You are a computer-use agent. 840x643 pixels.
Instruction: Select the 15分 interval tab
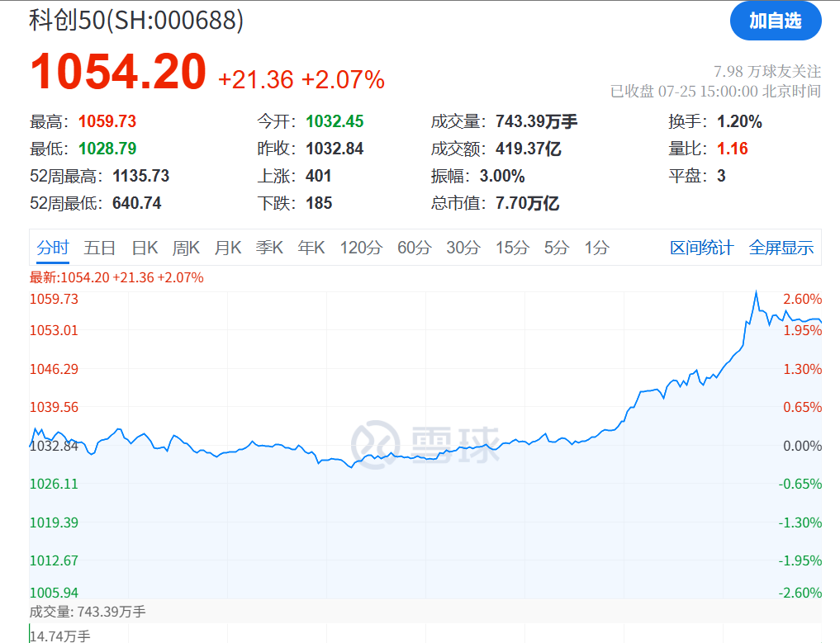[x=512, y=248]
